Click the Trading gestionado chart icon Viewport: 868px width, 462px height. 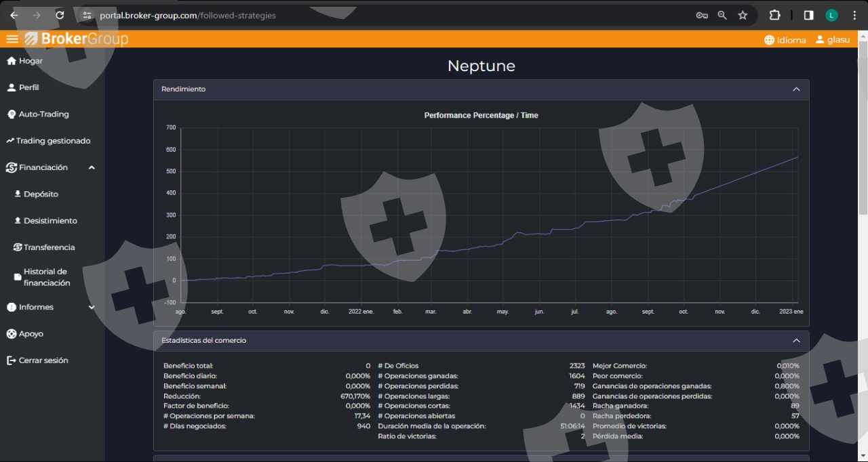point(10,141)
